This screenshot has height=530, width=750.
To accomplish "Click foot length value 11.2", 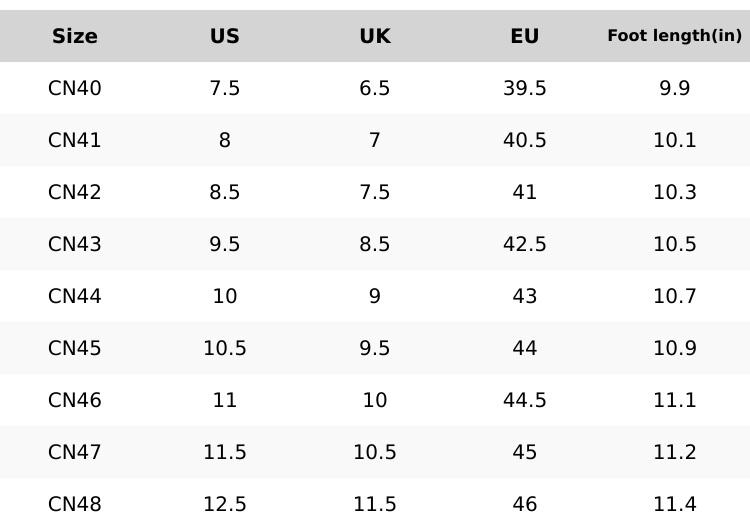I will coord(675,452).
